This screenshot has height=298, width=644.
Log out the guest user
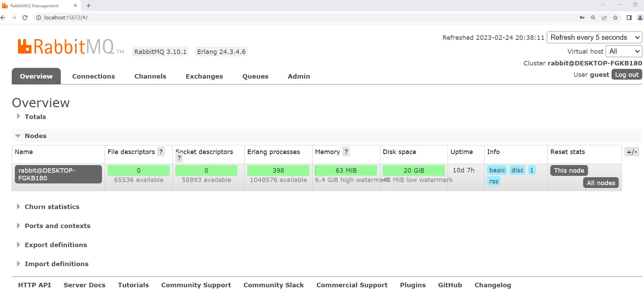(x=627, y=74)
